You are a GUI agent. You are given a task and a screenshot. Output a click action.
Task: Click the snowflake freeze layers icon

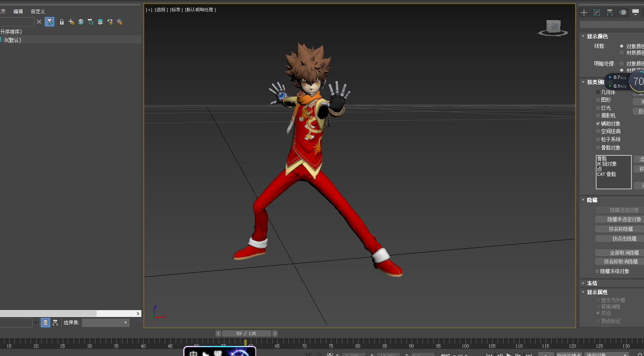(120, 22)
